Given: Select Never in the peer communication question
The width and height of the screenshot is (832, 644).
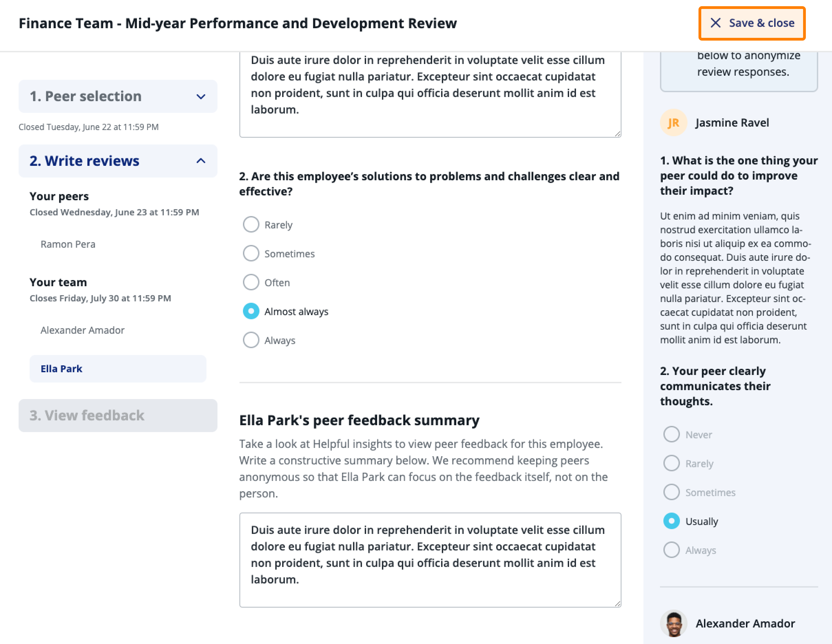Looking at the screenshot, I should (671, 434).
